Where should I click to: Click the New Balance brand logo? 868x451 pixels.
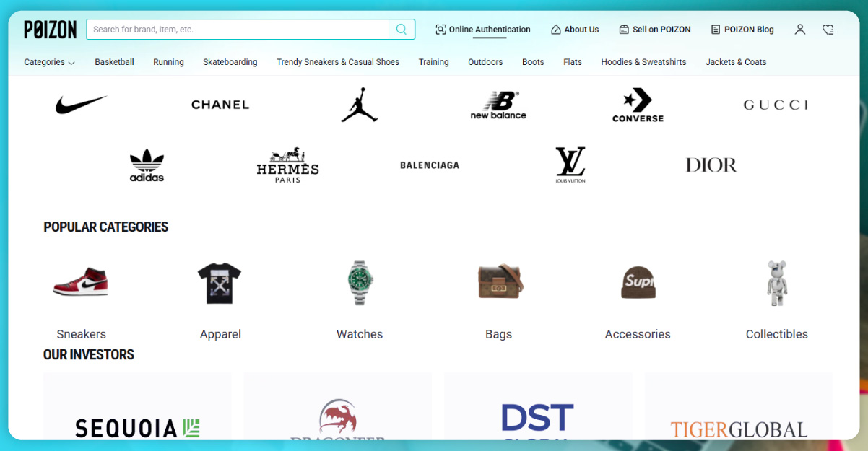(498, 104)
